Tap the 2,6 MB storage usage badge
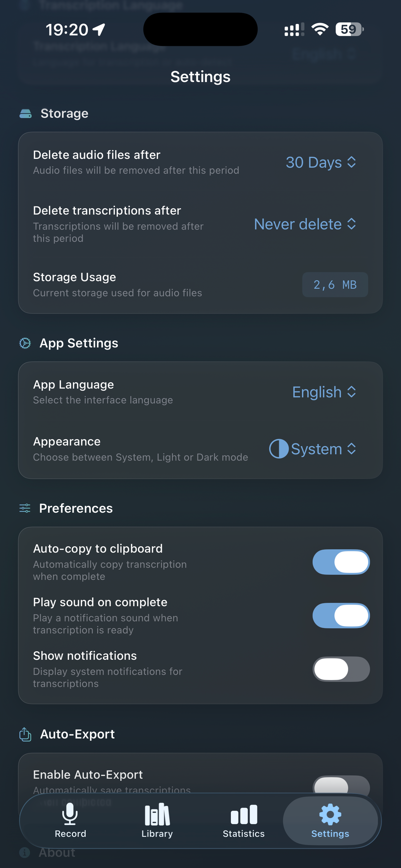401x868 pixels. click(335, 285)
